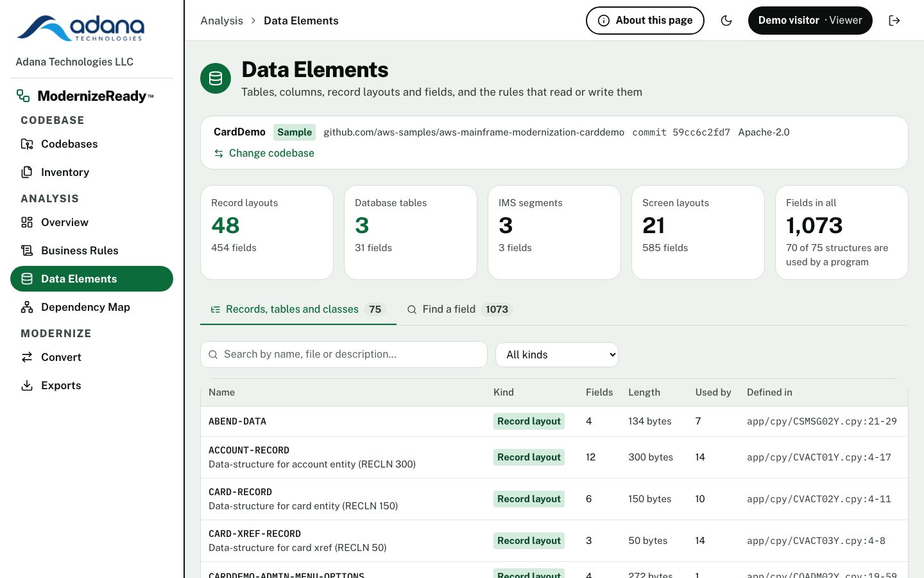Click the Defined in column header
The width and height of the screenshot is (924, 578).
point(769,392)
